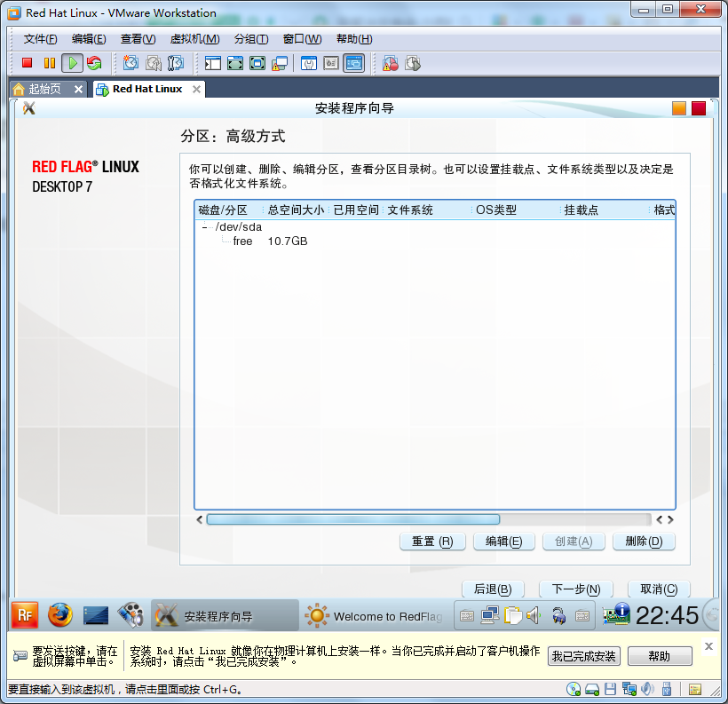Close the yellow install hint bar
Viewport: 728px width, 704px height.
point(708,646)
